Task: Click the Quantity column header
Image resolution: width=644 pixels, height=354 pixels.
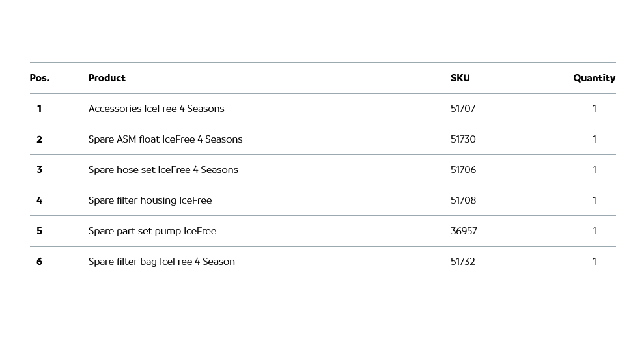Action: tap(594, 78)
